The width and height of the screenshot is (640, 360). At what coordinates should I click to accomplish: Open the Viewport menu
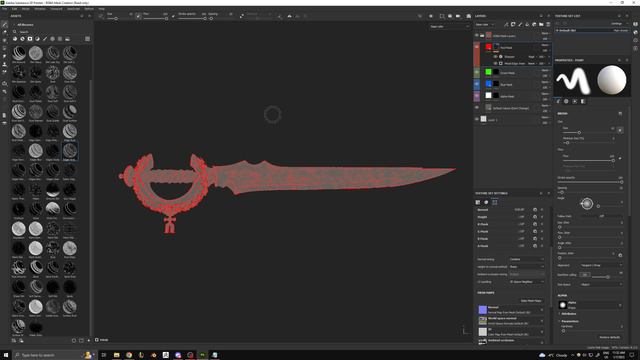56,9
